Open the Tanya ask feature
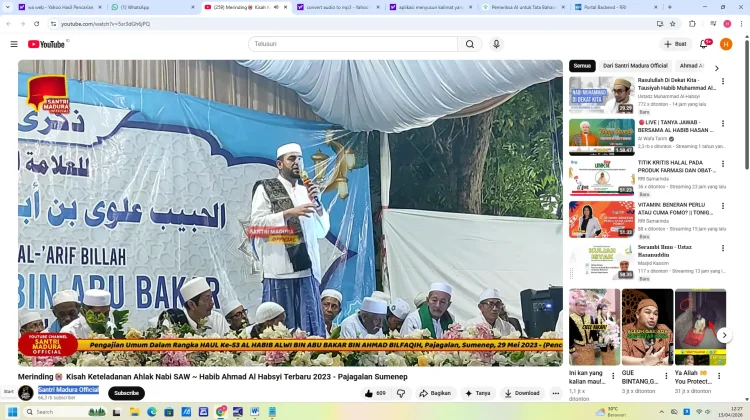 [x=477, y=393]
